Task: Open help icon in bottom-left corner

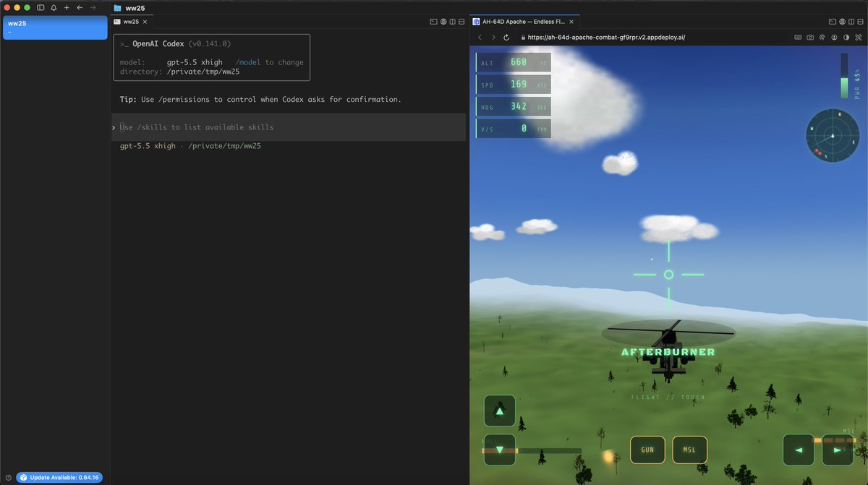Action: pos(7,477)
